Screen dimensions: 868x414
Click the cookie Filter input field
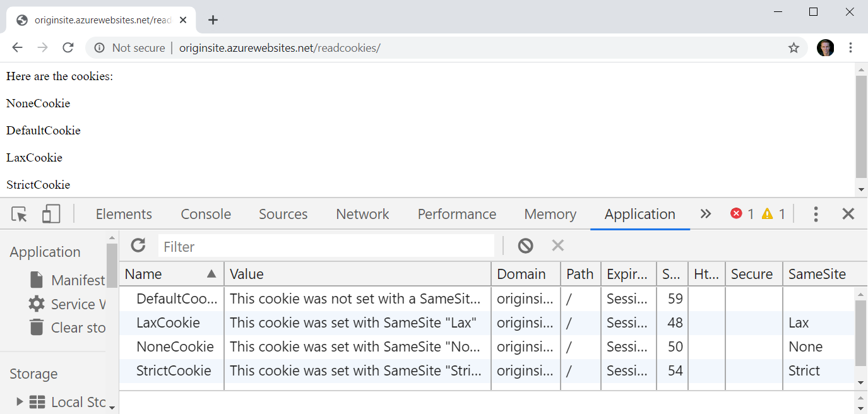[x=326, y=246]
